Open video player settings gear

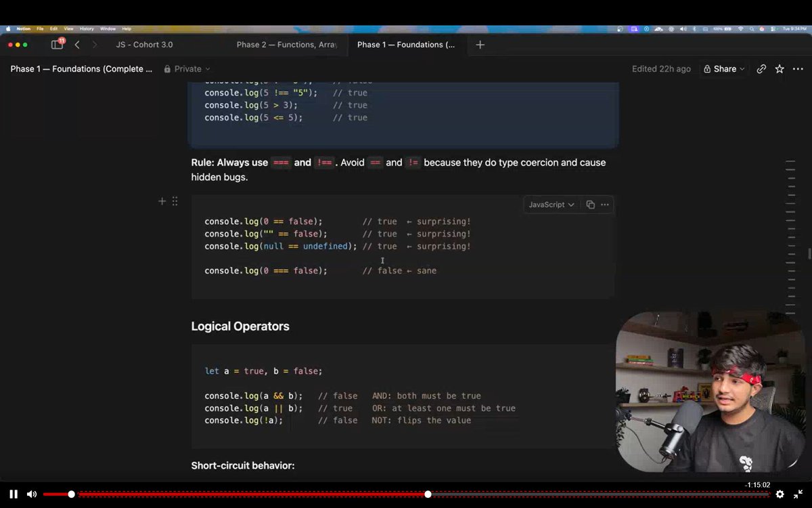tap(780, 494)
